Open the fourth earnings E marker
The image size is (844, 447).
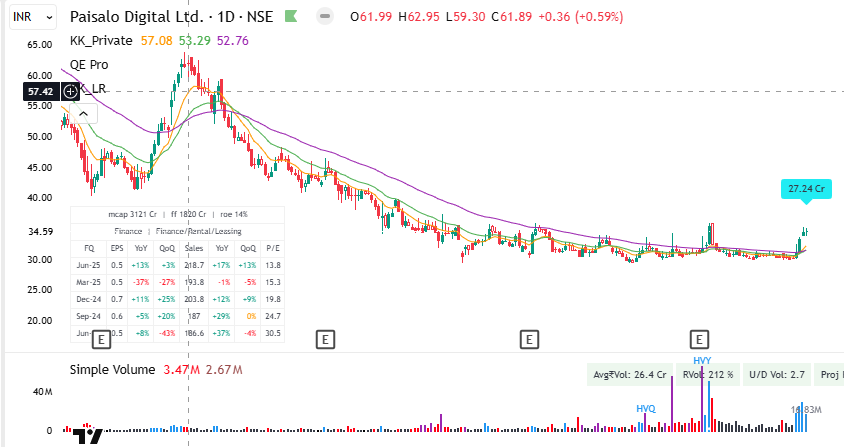tap(699, 340)
